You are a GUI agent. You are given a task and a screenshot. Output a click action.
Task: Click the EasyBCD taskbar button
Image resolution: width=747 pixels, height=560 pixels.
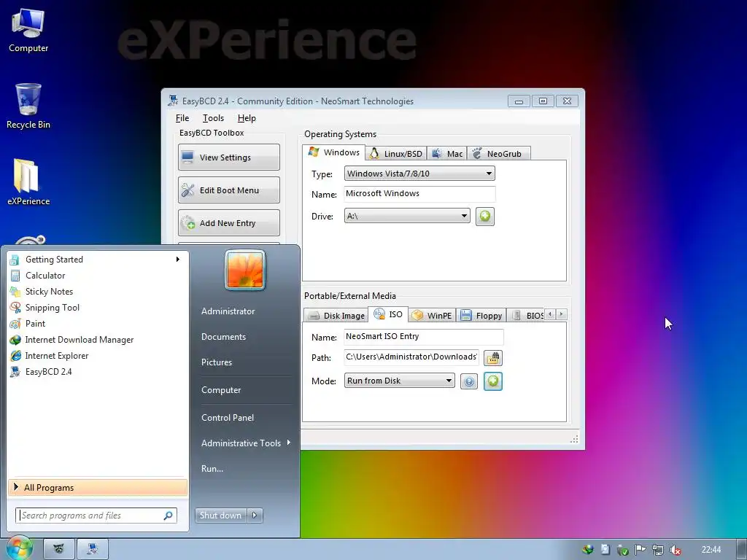click(x=93, y=549)
